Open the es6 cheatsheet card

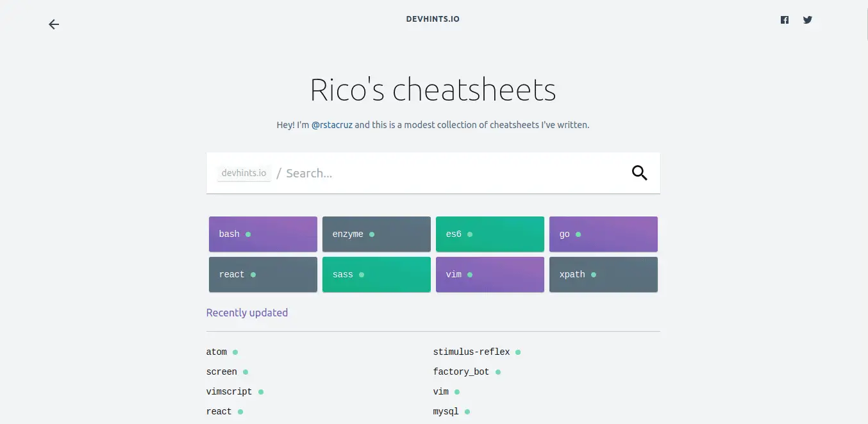point(490,234)
